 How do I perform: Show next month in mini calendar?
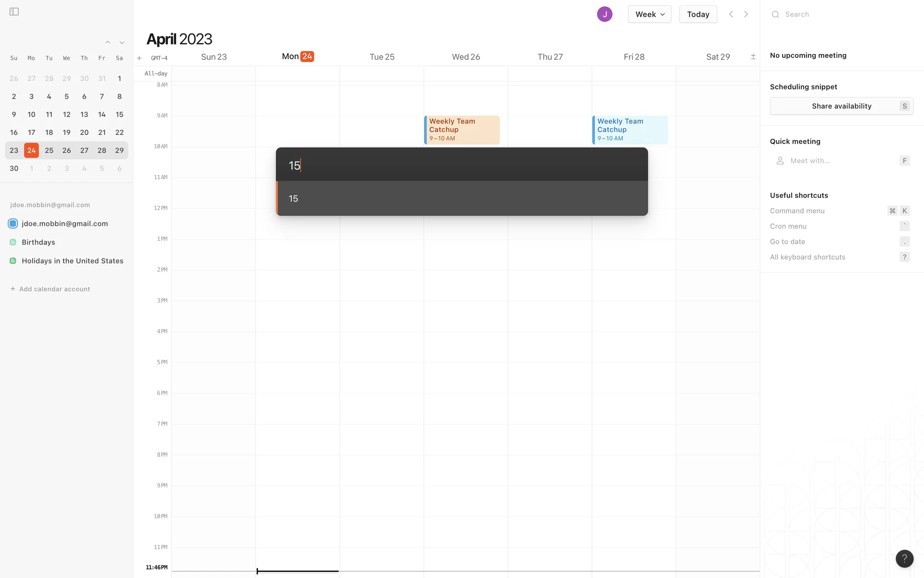click(x=122, y=42)
